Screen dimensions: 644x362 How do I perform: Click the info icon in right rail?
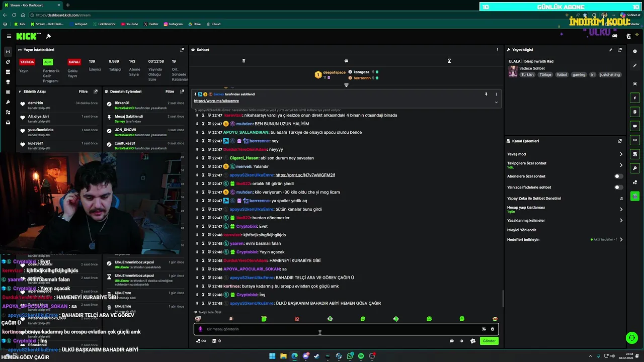point(635,51)
